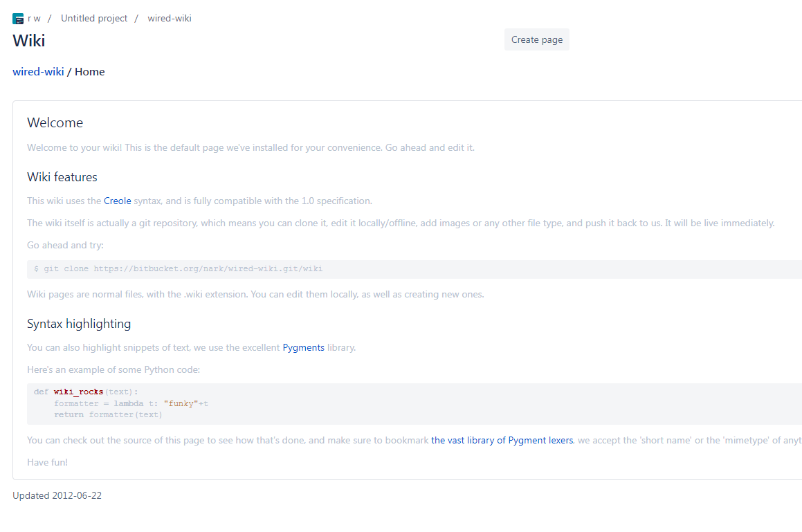
Task: Open the 'wired-wiki' repository breadcrumb at top
Action: pyautogui.click(x=170, y=19)
